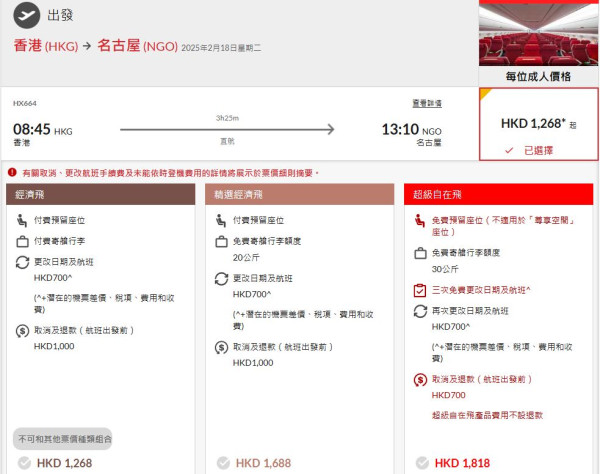The height and width of the screenshot is (474, 600).
Task: Click the red warning icon beside fare notice
Action: coord(12,173)
